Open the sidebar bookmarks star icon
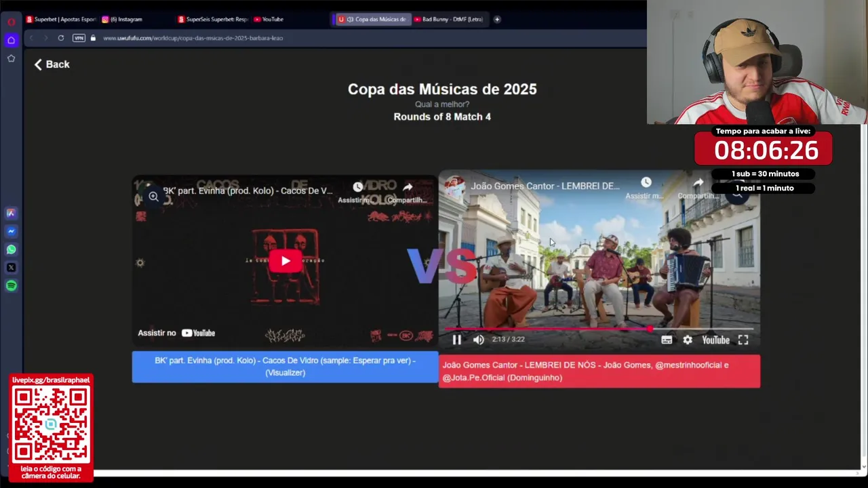Screen dimensions: 868x488 click(x=11, y=58)
